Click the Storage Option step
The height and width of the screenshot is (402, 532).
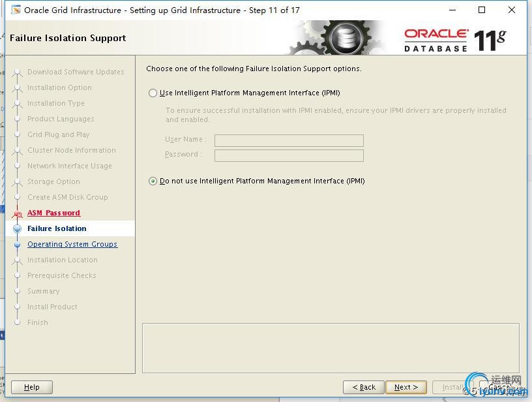coord(53,181)
